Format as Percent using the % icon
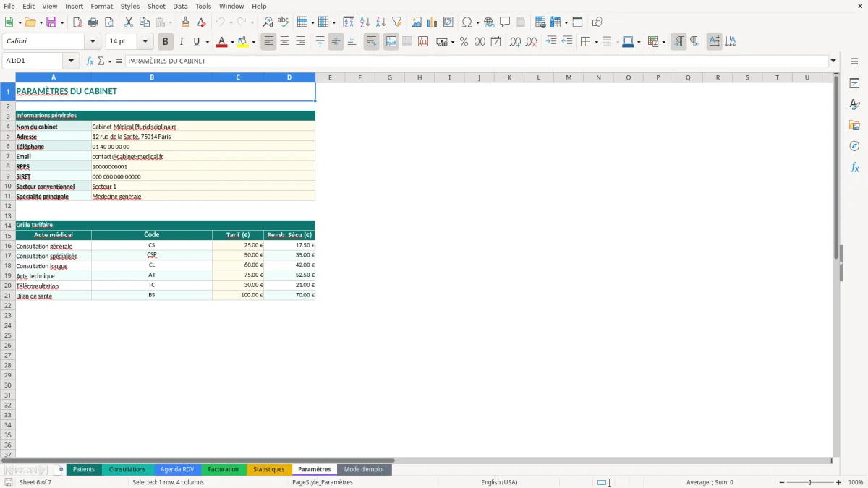 [x=464, y=42]
